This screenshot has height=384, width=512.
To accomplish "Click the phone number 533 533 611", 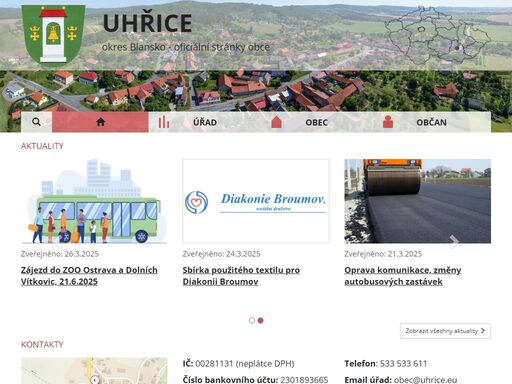I will (x=403, y=363).
